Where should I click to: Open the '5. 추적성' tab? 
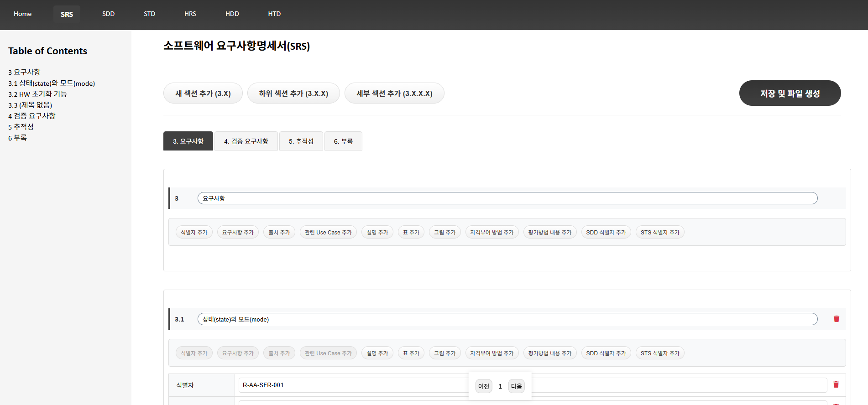[301, 141]
